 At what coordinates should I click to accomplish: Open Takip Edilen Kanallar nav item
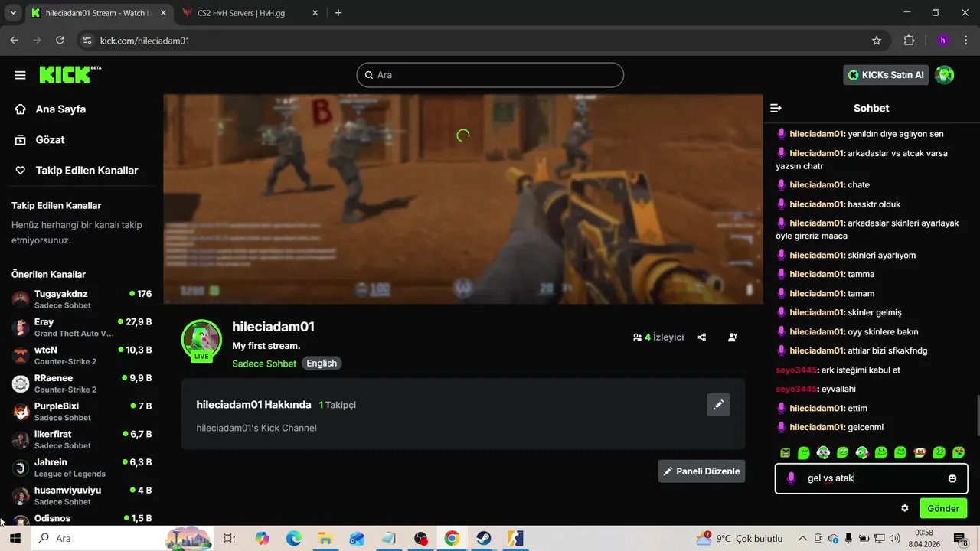pyautogui.click(x=77, y=171)
